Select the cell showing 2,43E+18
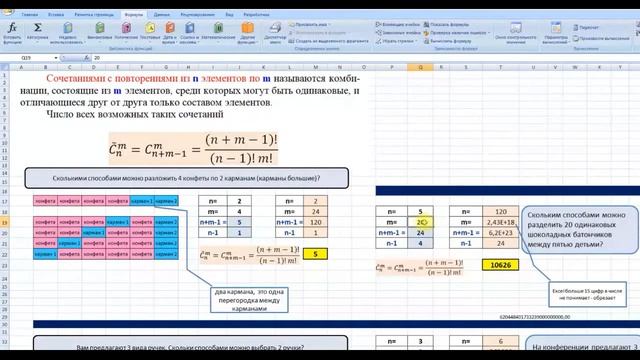This screenshot has width=640, height=360. 500,222
